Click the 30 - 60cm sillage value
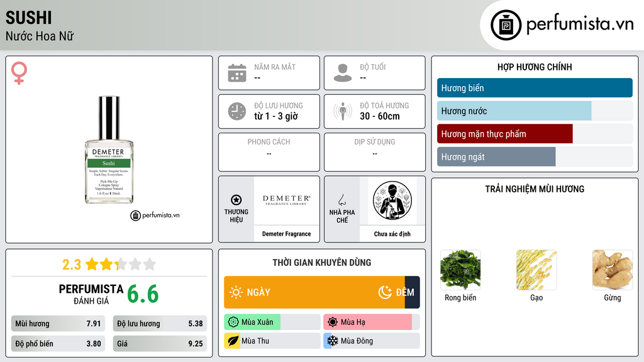Viewport: 644px width, 362px height. pyautogui.click(x=379, y=116)
